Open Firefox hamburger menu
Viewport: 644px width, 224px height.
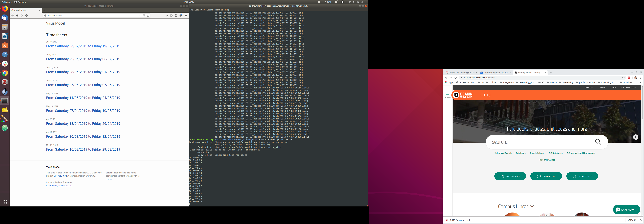click(x=186, y=16)
